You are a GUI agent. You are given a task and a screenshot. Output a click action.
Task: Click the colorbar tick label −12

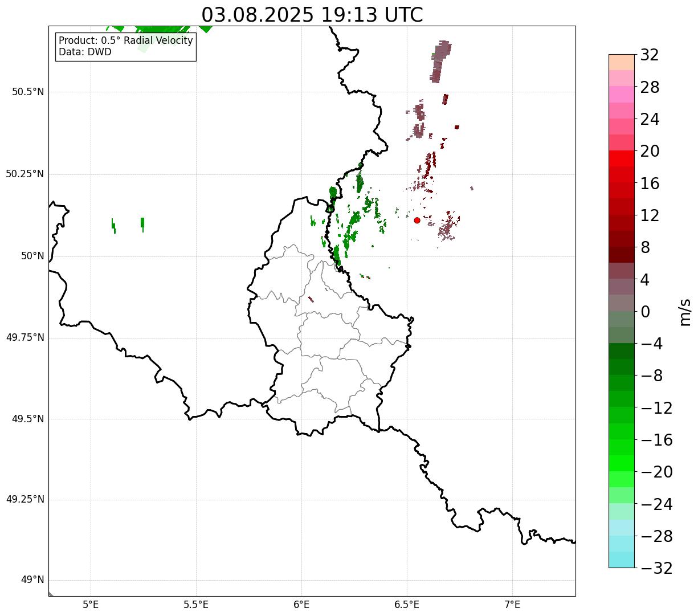656,408
